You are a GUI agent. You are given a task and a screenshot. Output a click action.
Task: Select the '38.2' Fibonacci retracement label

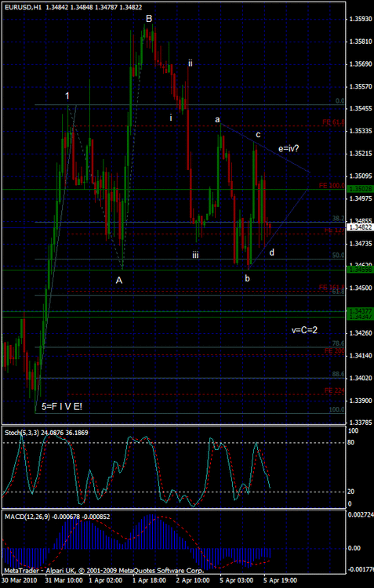pos(338,218)
